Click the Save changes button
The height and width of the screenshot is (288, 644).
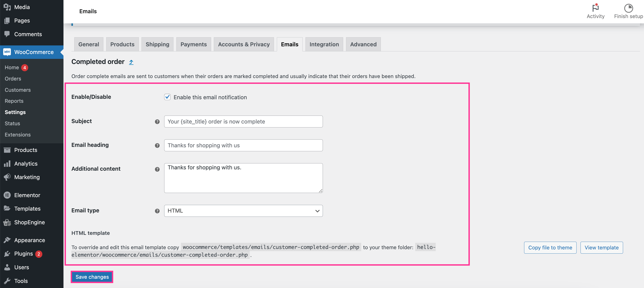92,277
